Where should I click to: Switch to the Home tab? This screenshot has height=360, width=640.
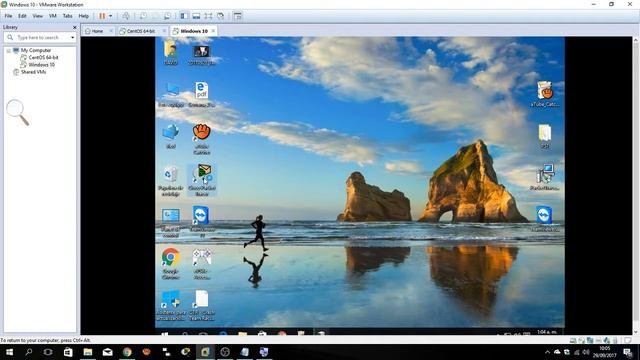(97, 31)
